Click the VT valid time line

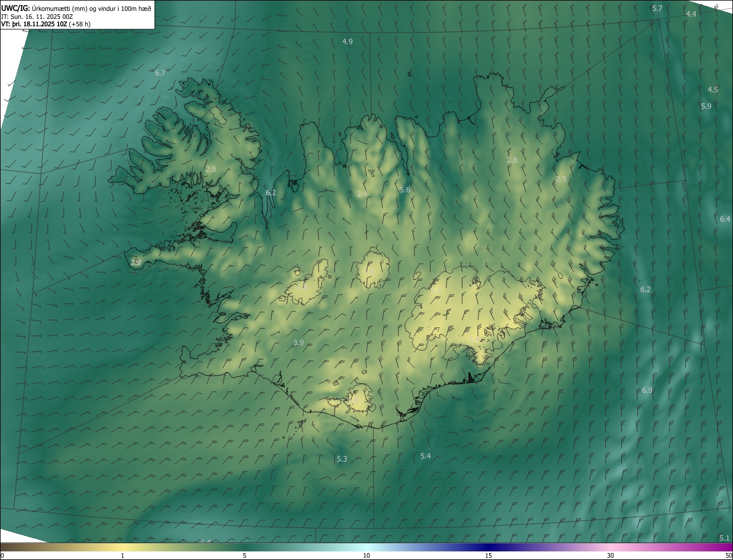click(46, 24)
